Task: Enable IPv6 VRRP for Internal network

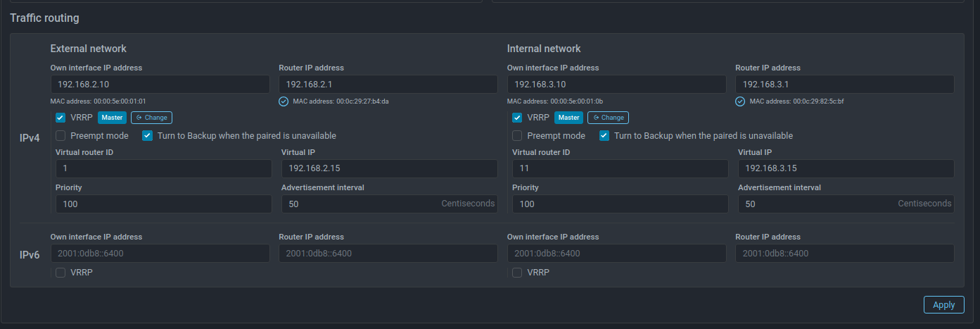Action: 517,273
